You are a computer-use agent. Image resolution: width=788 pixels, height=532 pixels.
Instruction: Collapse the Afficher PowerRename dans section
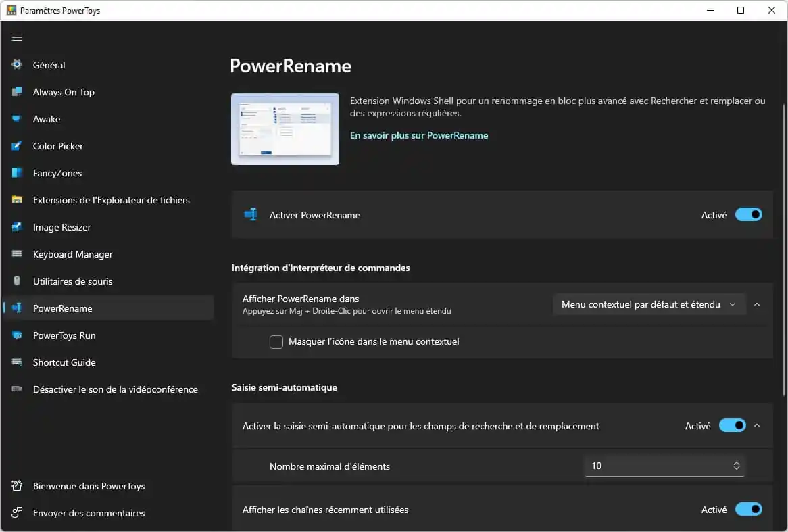click(x=757, y=304)
